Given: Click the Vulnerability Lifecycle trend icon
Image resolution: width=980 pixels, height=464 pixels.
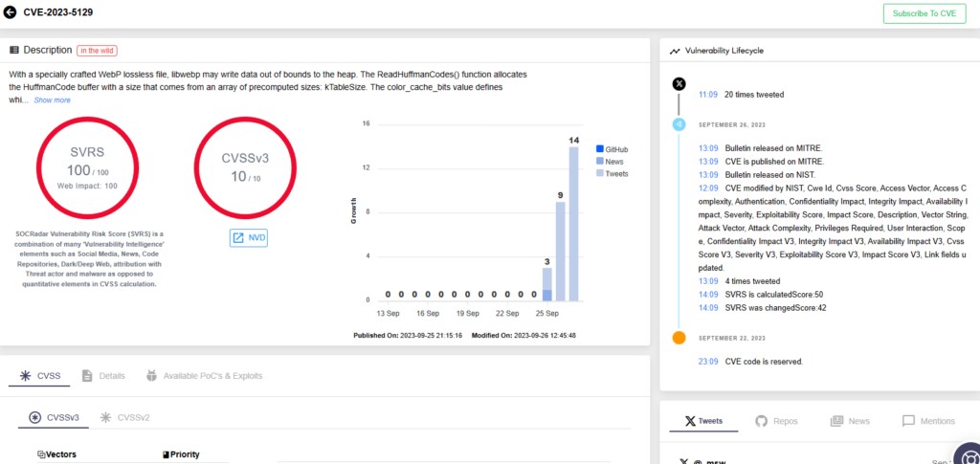Looking at the screenshot, I should (675, 51).
